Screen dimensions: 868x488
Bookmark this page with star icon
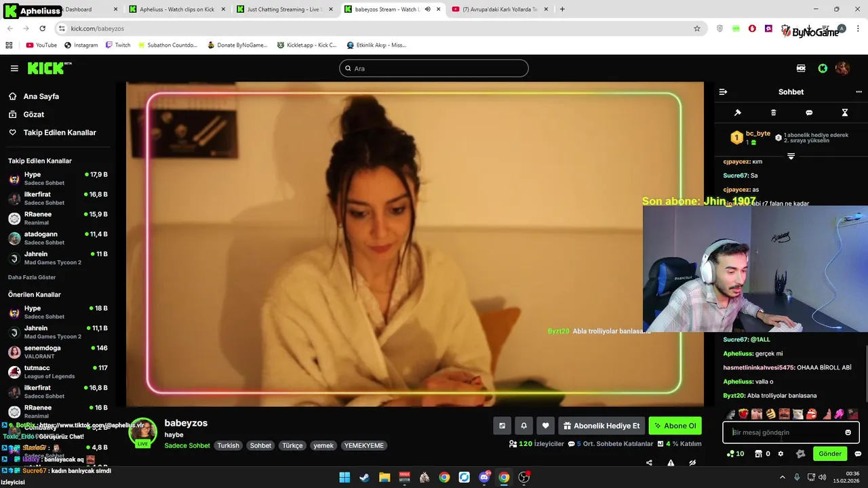pyautogui.click(x=697, y=28)
